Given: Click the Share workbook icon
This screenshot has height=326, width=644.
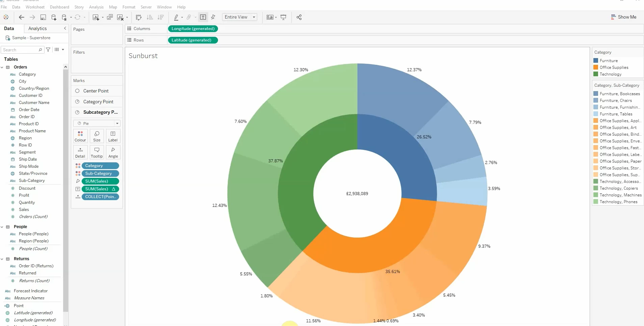Looking at the screenshot, I should click(x=299, y=17).
